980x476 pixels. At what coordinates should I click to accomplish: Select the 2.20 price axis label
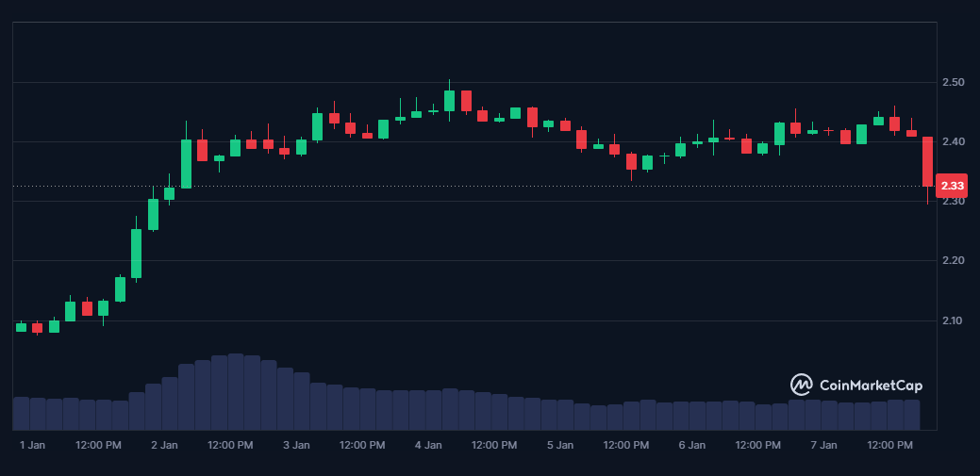pos(953,260)
